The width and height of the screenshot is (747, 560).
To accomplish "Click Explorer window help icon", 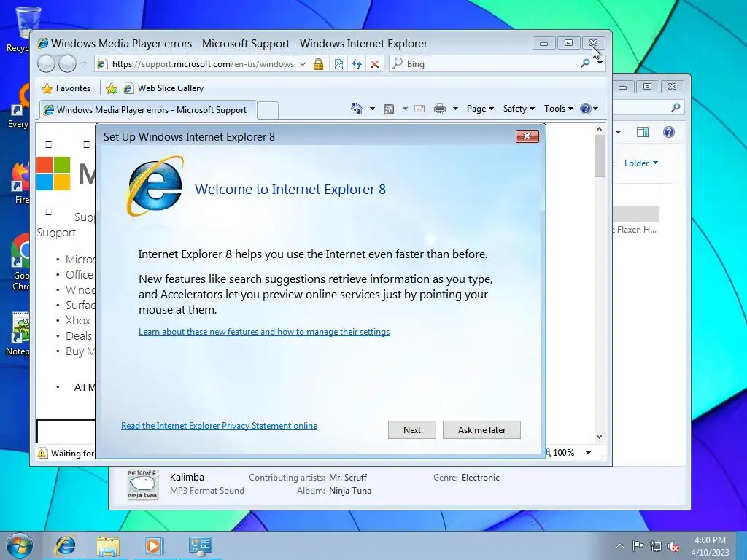I will 668,132.
